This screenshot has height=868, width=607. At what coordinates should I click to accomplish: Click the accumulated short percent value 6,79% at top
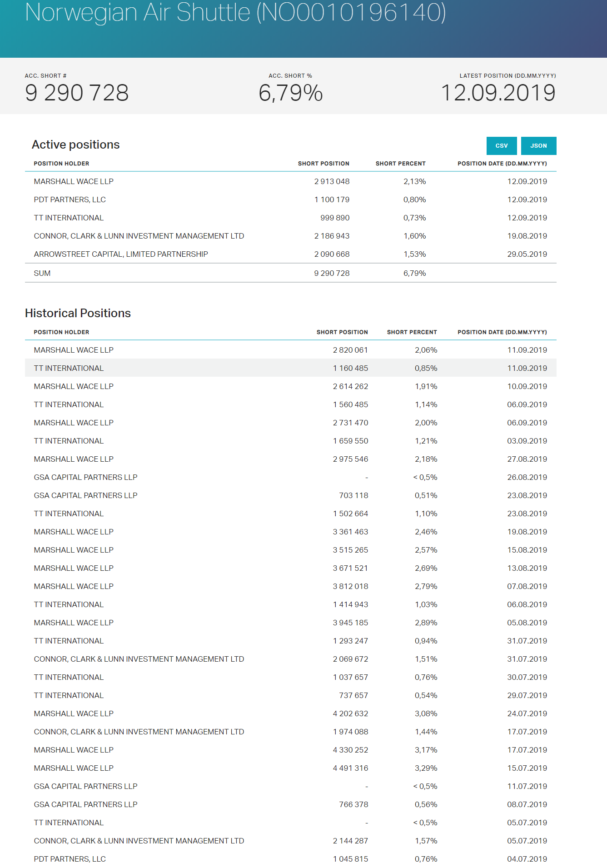click(290, 93)
